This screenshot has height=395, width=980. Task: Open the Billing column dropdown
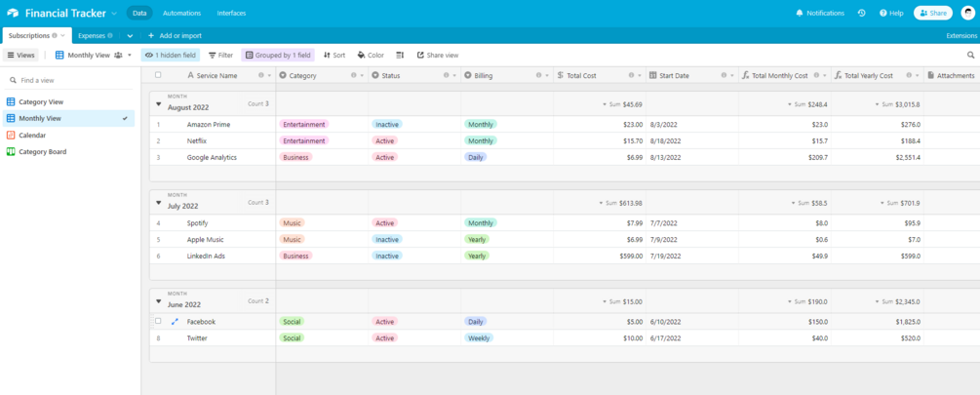pyautogui.click(x=547, y=76)
